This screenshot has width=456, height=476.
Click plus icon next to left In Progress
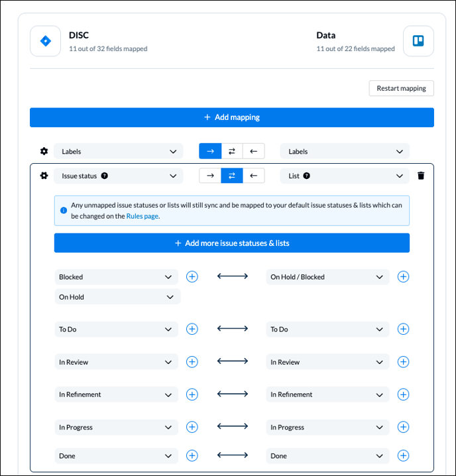192,427
